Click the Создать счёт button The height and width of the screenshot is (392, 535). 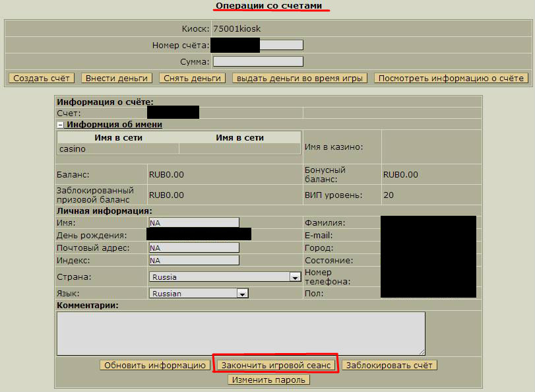pyautogui.click(x=42, y=78)
